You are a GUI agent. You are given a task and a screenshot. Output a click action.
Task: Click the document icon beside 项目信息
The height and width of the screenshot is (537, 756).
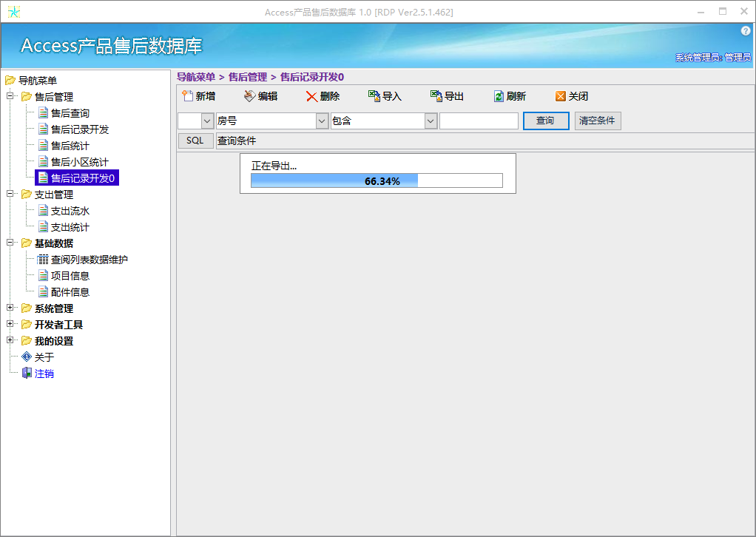(43, 276)
